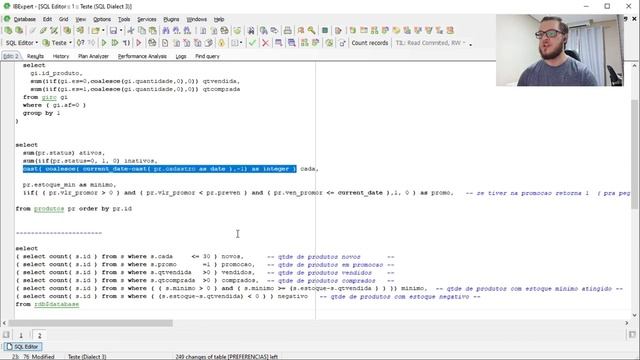Switch to the History tab
This screenshot has width=640, height=360.
click(61, 56)
